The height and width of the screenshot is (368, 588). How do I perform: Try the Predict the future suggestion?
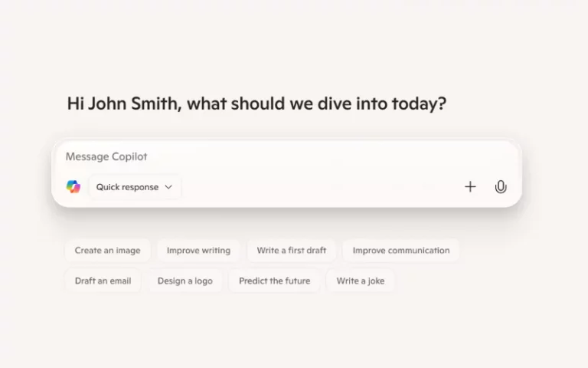point(274,281)
